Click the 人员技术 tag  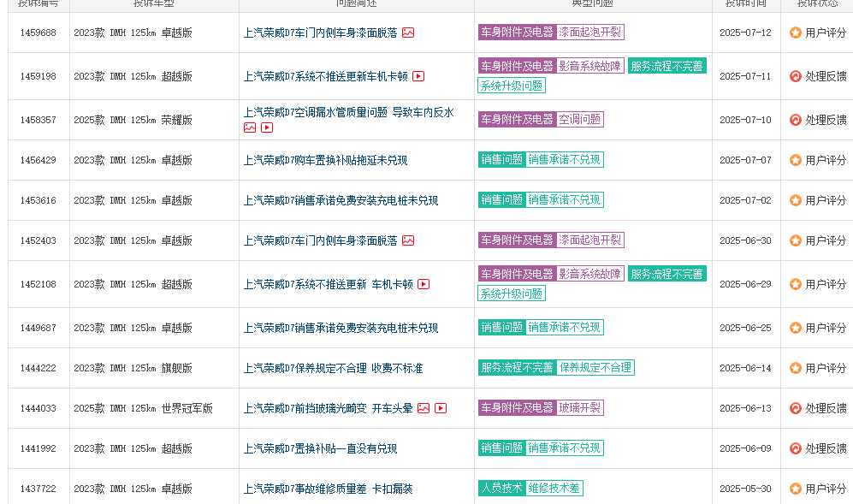(501, 489)
